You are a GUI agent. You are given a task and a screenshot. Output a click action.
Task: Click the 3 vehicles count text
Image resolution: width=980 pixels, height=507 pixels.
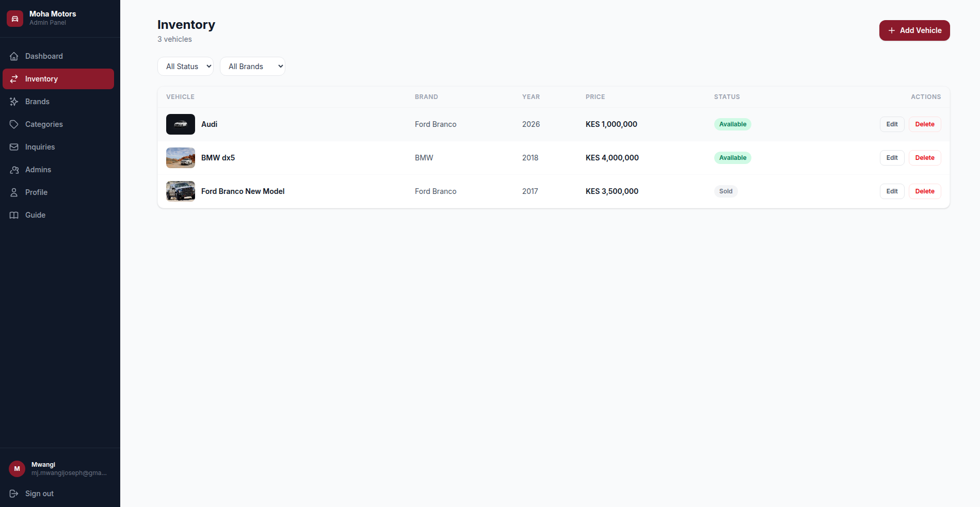pyautogui.click(x=174, y=39)
